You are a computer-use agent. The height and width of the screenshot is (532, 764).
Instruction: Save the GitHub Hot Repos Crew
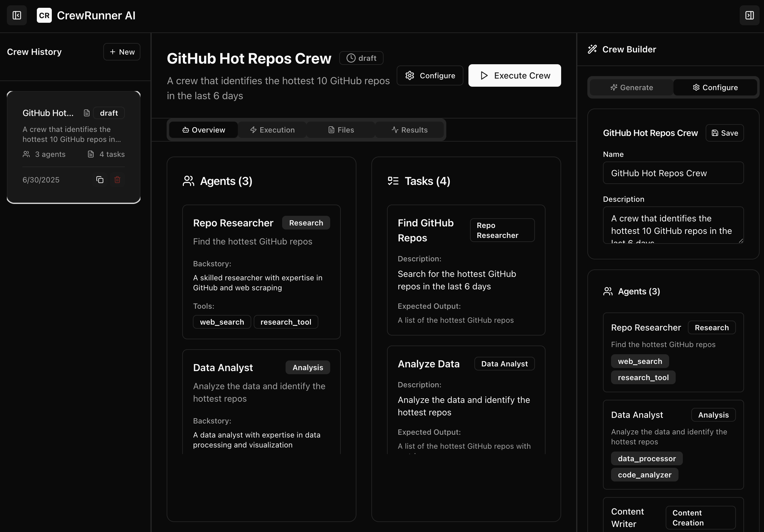tap(724, 133)
